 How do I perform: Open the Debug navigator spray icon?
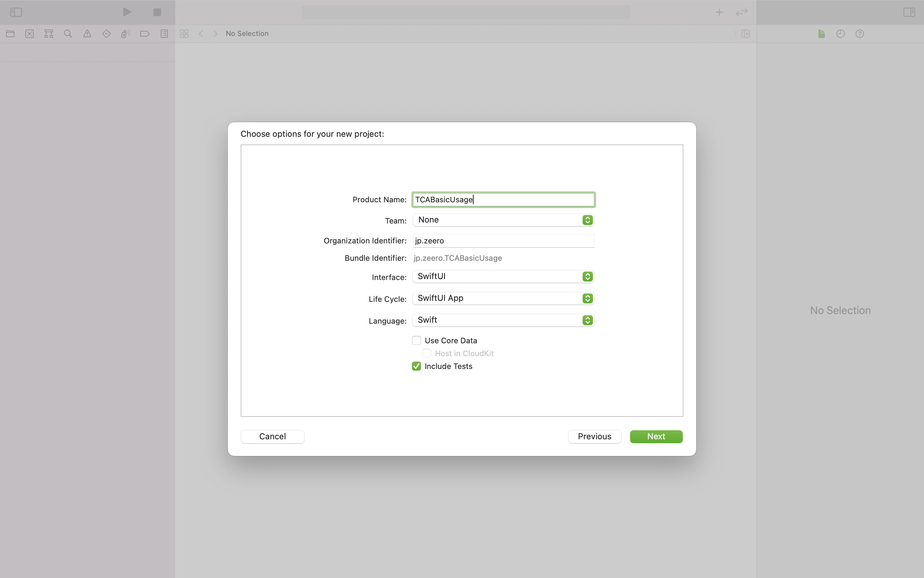coord(126,34)
